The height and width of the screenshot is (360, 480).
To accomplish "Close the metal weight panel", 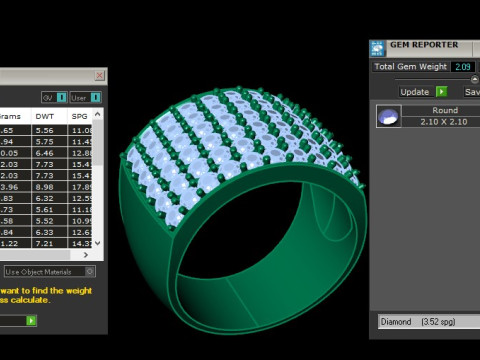I will [x=99, y=76].
